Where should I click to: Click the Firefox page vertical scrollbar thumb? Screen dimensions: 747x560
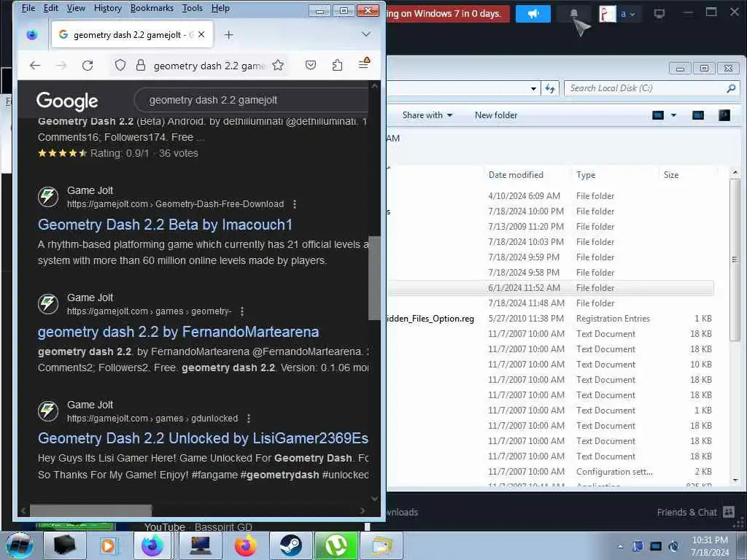(x=374, y=279)
